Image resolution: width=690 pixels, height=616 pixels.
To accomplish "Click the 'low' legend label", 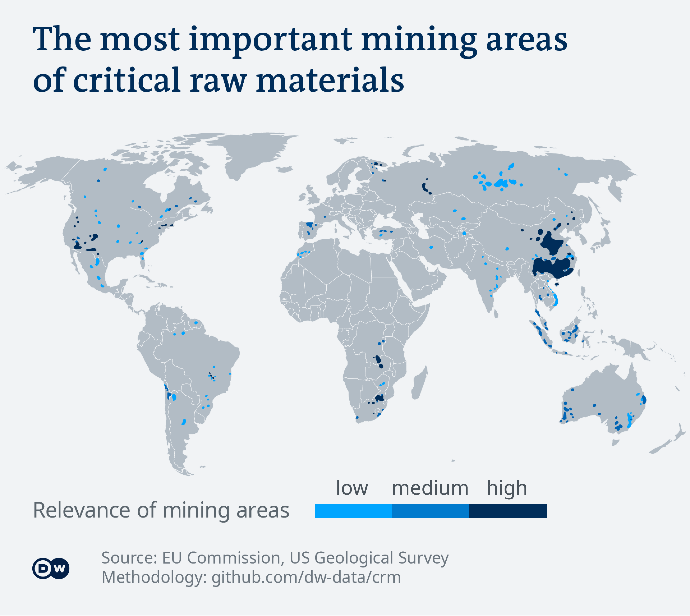I will [x=352, y=488].
